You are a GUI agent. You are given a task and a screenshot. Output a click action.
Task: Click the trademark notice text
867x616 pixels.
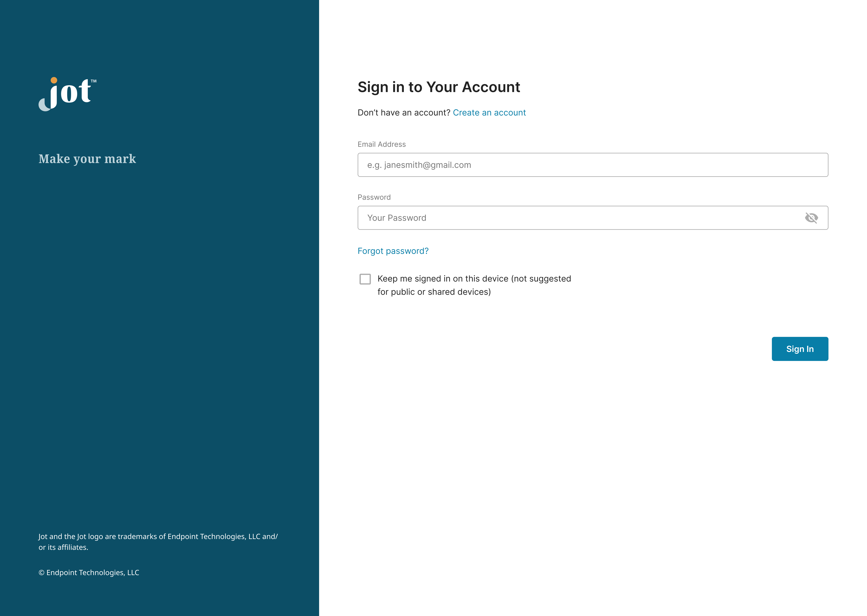[x=158, y=542]
